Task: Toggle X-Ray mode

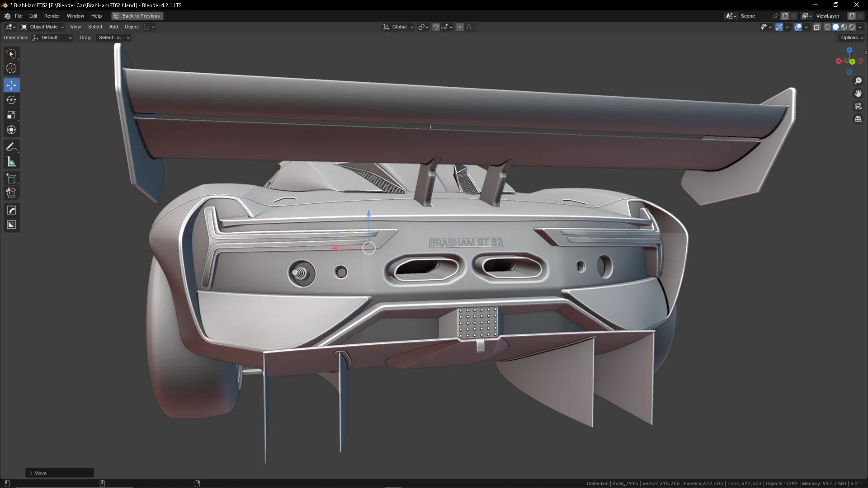Action: pos(817,27)
